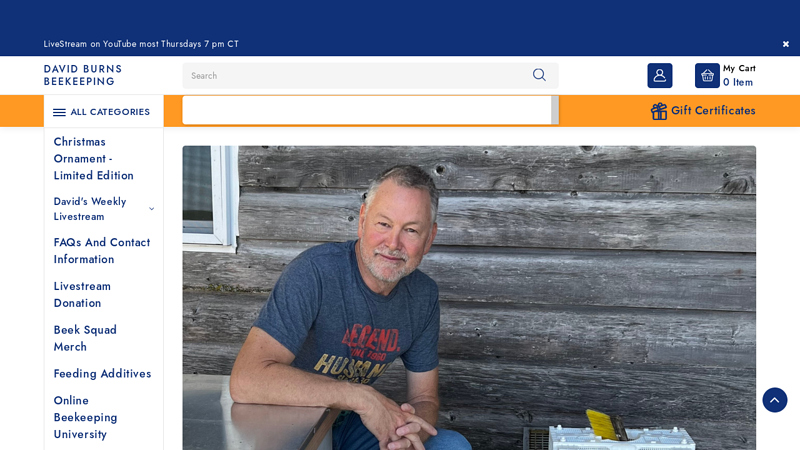Screen dimensions: 800x450
Task: Dismiss the LiveStream announcement bar
Action: click(786, 44)
